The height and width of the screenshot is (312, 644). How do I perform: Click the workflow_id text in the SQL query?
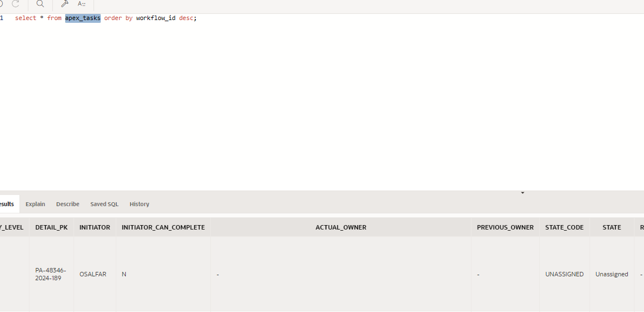click(156, 18)
